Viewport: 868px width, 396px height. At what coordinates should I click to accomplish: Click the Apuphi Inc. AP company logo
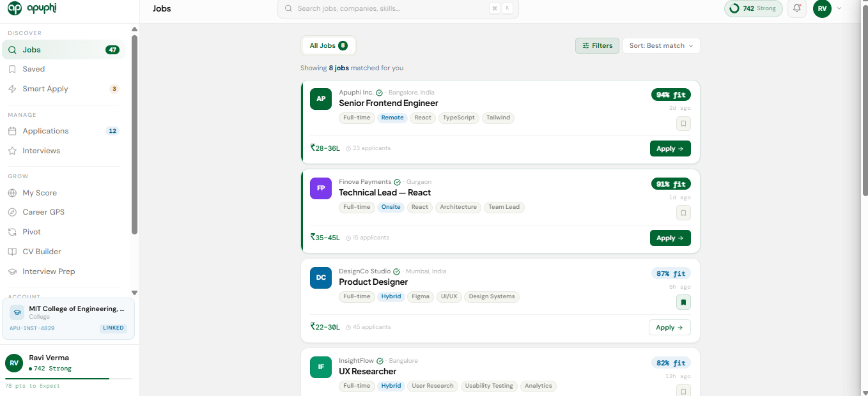tap(321, 99)
